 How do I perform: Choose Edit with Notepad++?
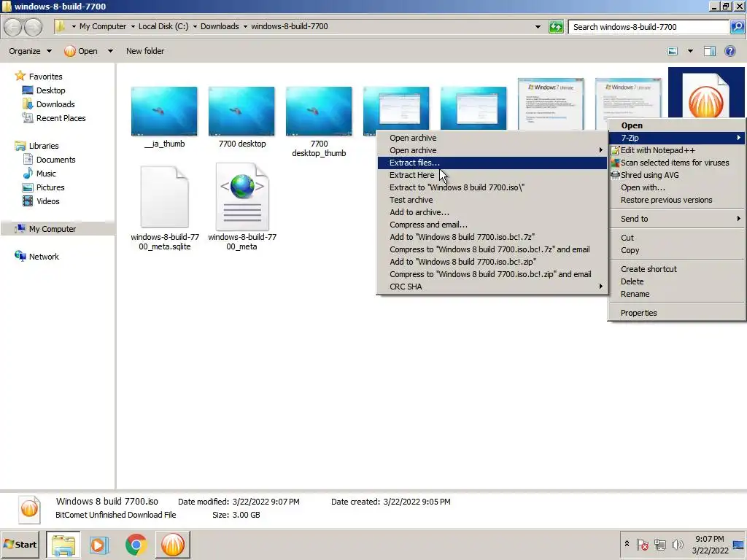[677, 150]
